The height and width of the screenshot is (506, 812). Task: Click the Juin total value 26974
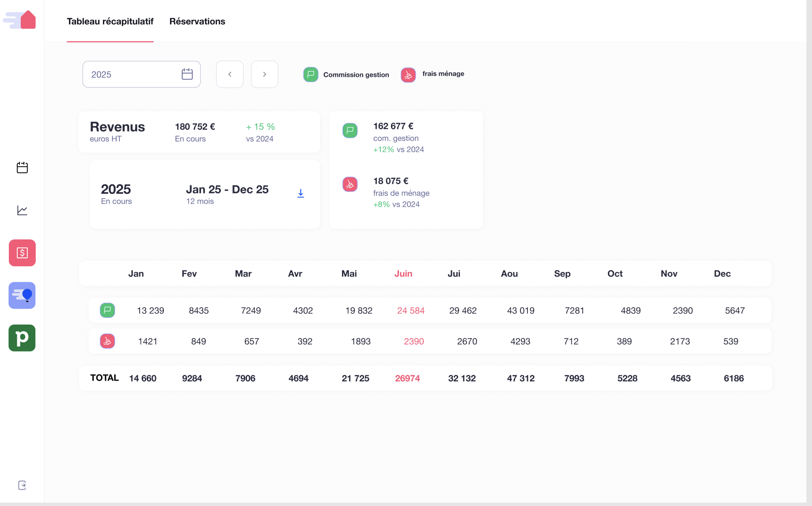[407, 378]
